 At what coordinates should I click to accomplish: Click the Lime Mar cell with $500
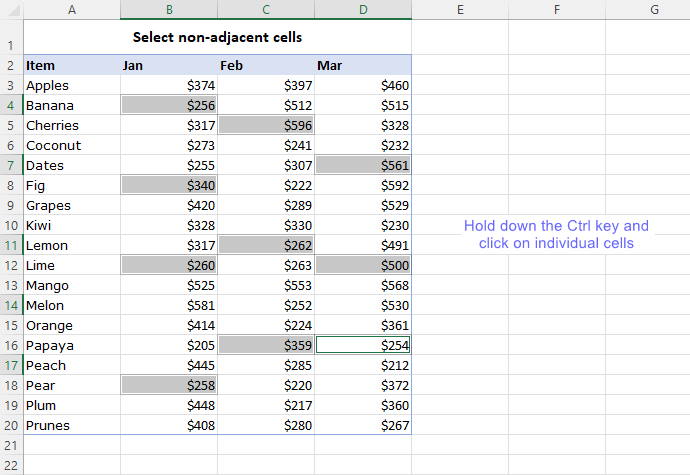coord(363,265)
